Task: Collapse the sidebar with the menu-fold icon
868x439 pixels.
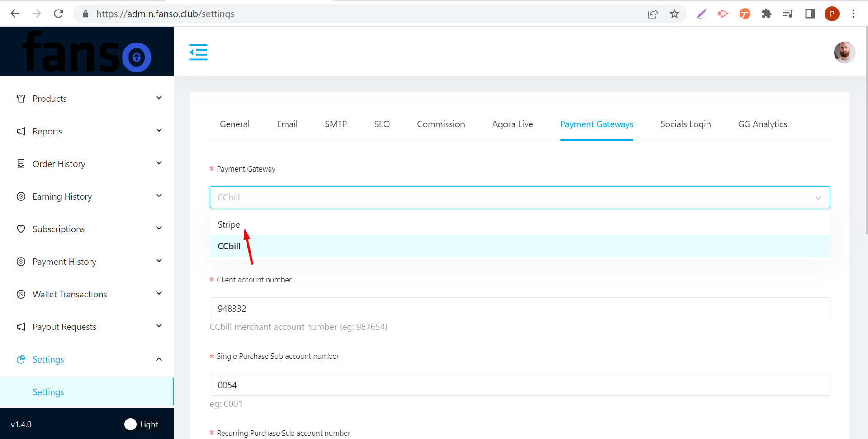Action: coord(198,52)
